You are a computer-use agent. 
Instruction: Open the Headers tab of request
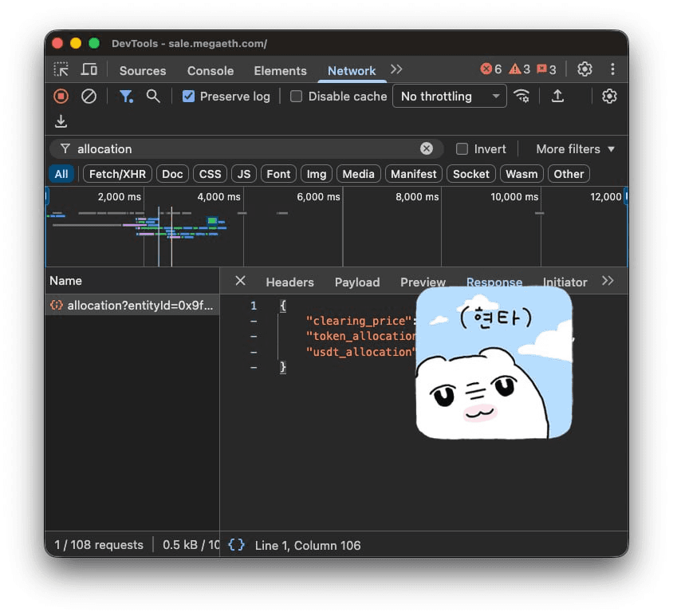289,282
